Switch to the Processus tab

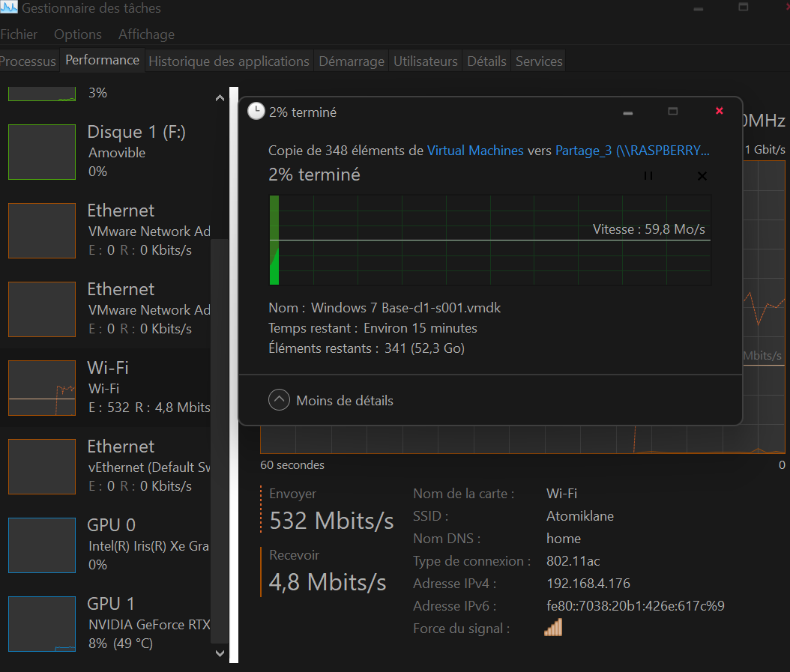pyautogui.click(x=28, y=61)
